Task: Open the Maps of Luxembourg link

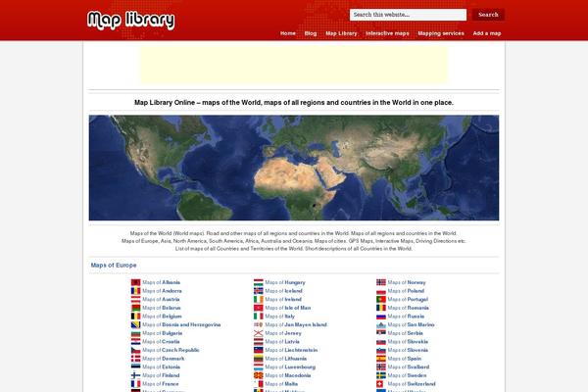Action: pos(290,367)
